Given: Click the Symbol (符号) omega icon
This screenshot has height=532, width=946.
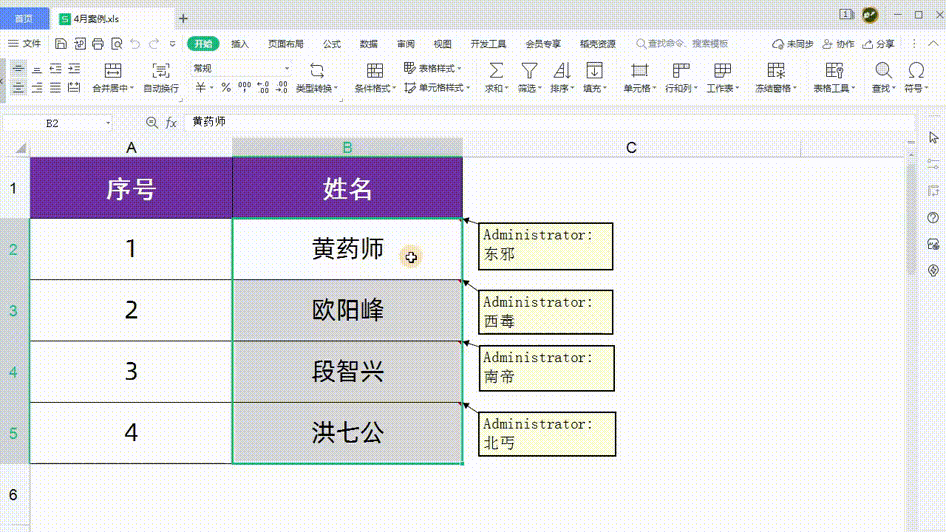Looking at the screenshot, I should pos(915,70).
